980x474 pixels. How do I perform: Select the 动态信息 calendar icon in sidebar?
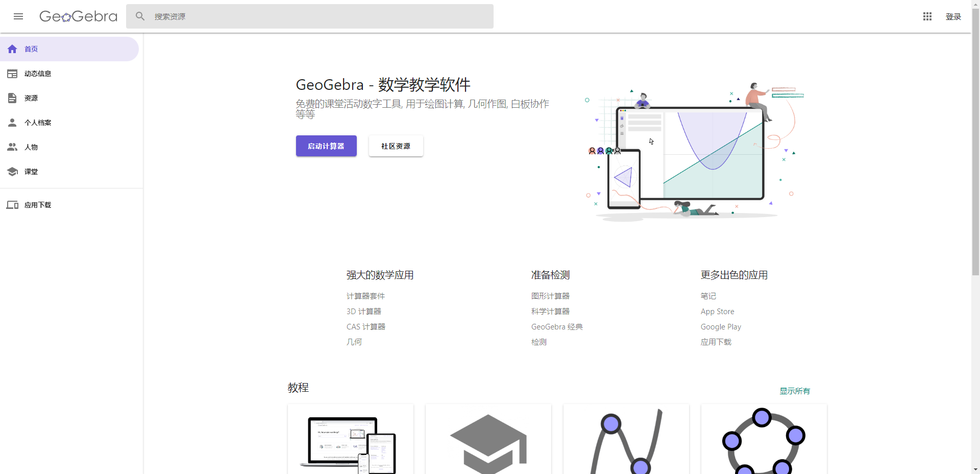[12, 73]
